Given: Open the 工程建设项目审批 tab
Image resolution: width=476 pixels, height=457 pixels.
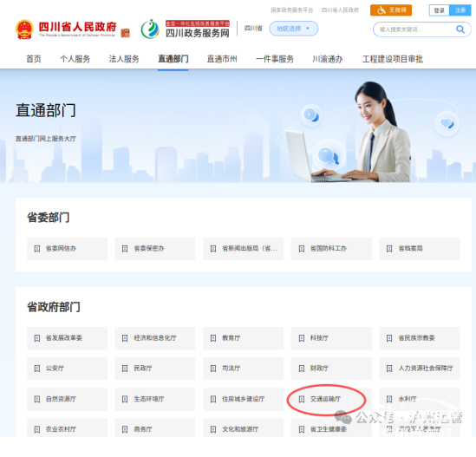Looking at the screenshot, I should [x=393, y=59].
